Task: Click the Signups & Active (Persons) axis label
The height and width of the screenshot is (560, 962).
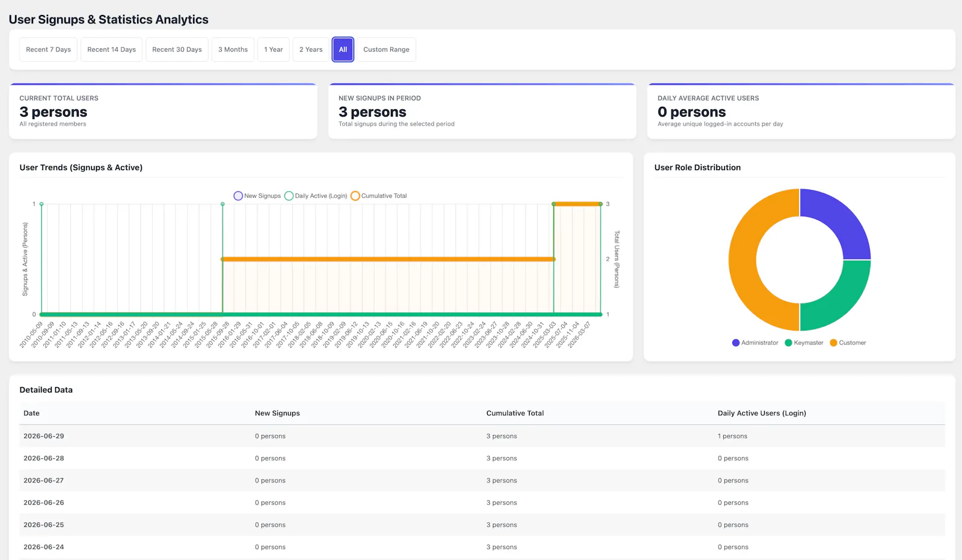Action: click(x=25, y=259)
